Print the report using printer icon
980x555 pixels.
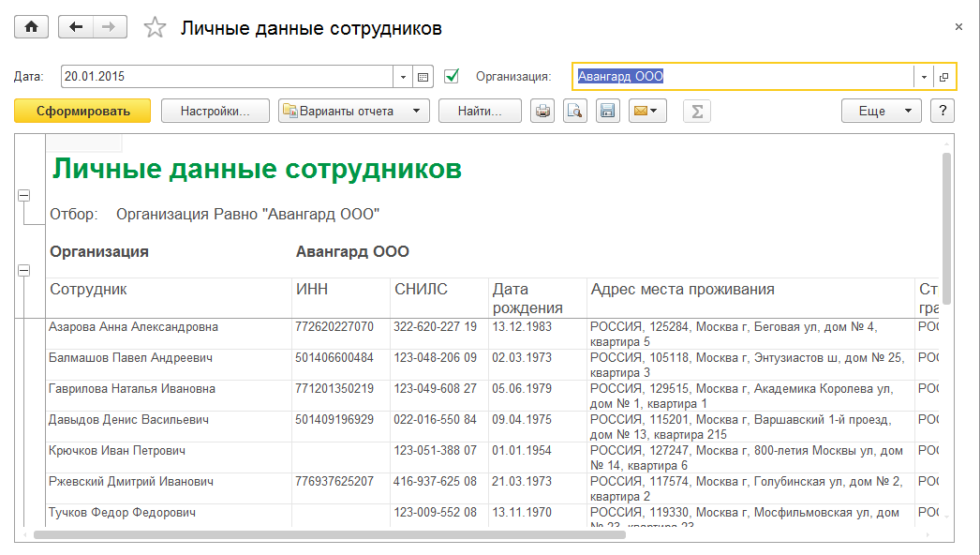(542, 112)
